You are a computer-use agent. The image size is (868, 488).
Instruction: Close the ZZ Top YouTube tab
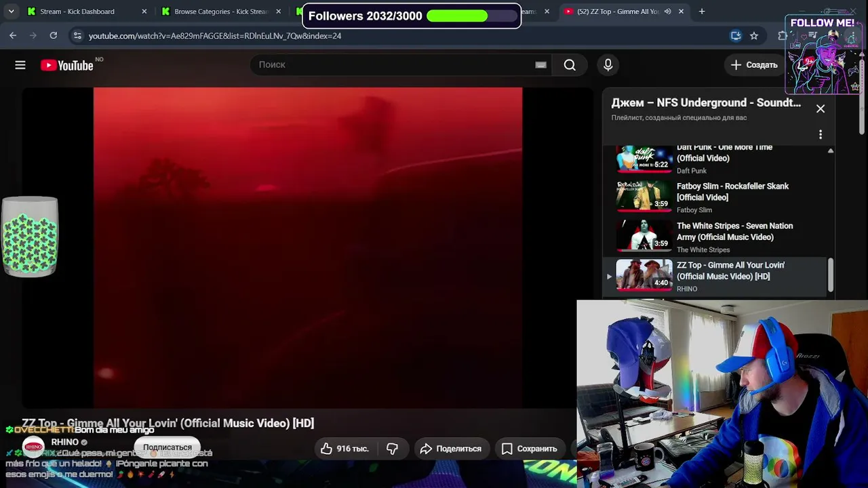681,11
